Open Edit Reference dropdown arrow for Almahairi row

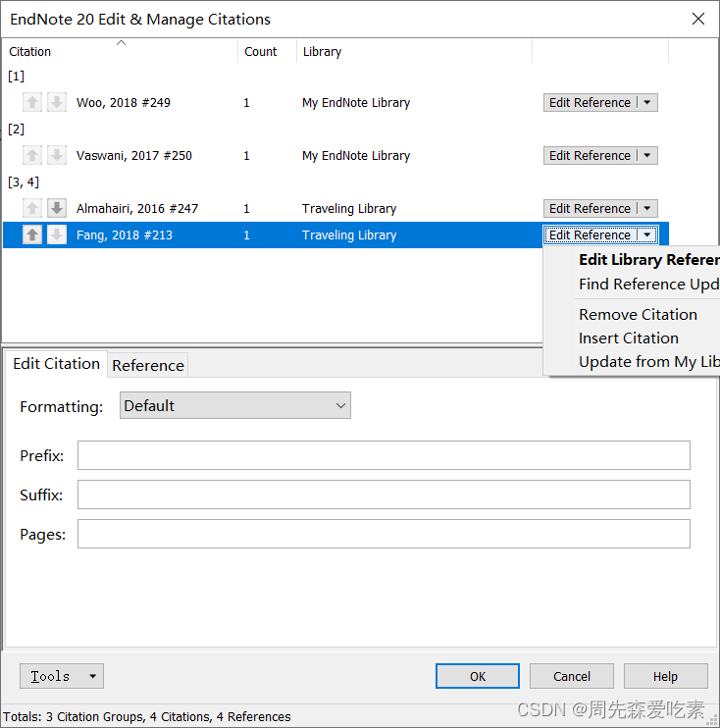(x=647, y=208)
